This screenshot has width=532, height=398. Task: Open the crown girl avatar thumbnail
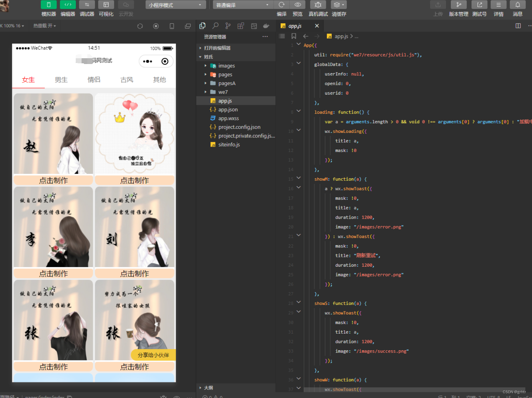(x=135, y=134)
